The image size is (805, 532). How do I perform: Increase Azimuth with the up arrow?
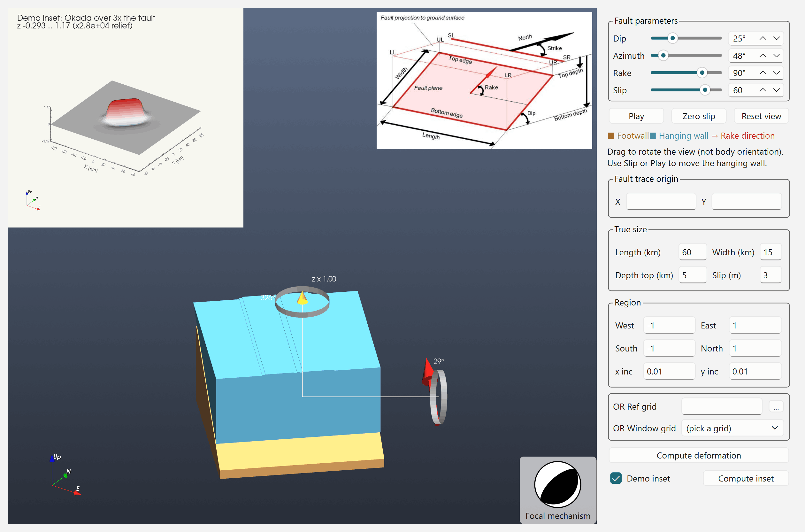[x=762, y=56]
